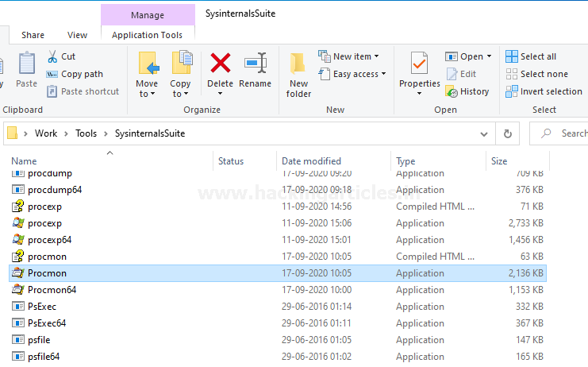
Task: Click the Procmon64 application icon
Action: click(x=18, y=289)
